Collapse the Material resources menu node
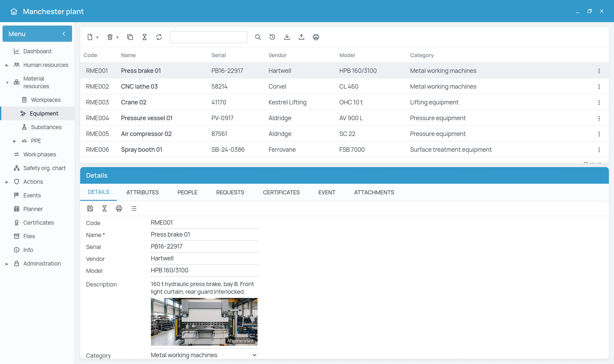 (x=7, y=83)
